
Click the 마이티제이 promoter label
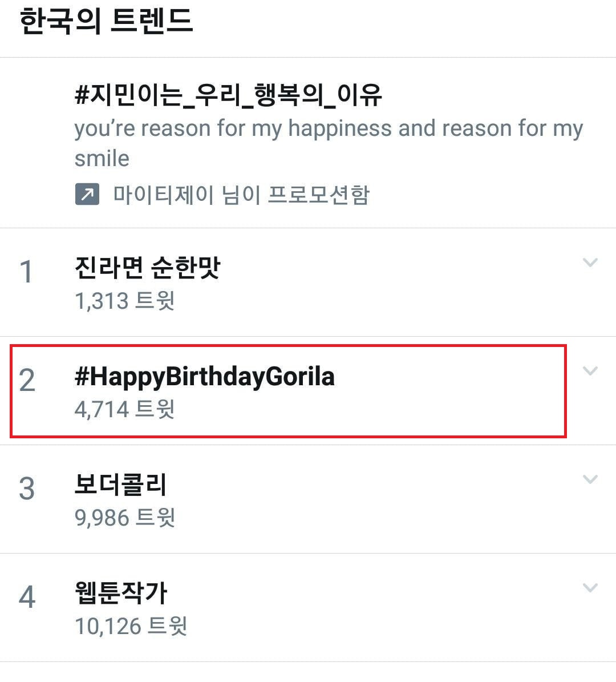(x=241, y=195)
